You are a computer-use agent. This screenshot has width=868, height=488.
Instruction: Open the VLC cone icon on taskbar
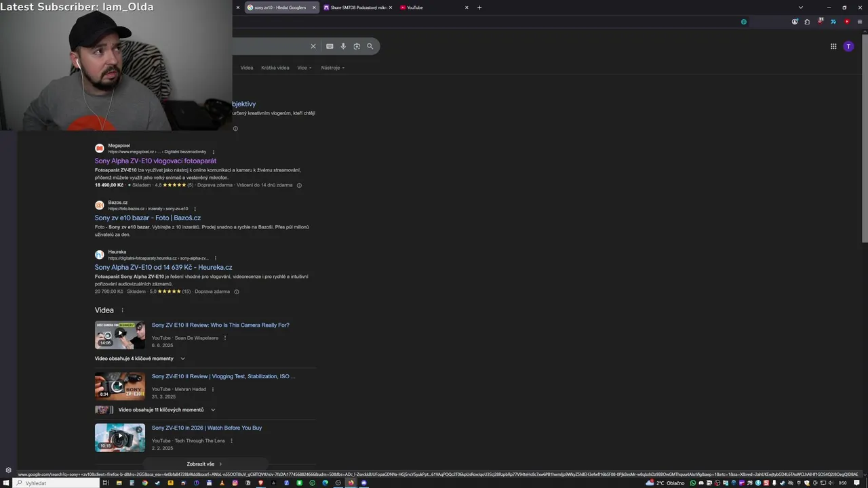222,483
